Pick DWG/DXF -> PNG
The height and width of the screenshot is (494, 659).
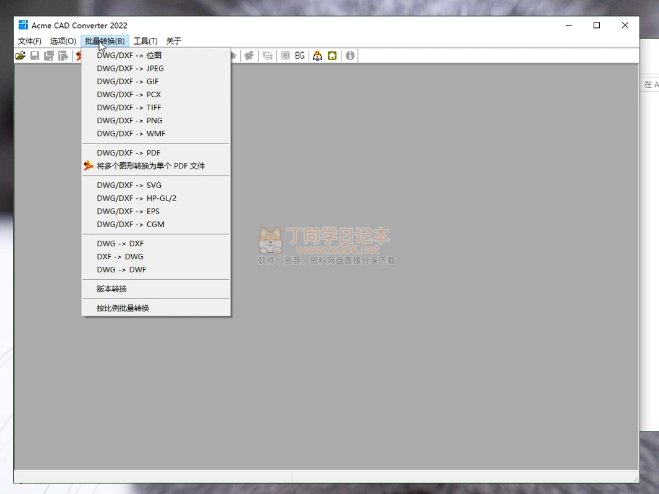coord(156,120)
